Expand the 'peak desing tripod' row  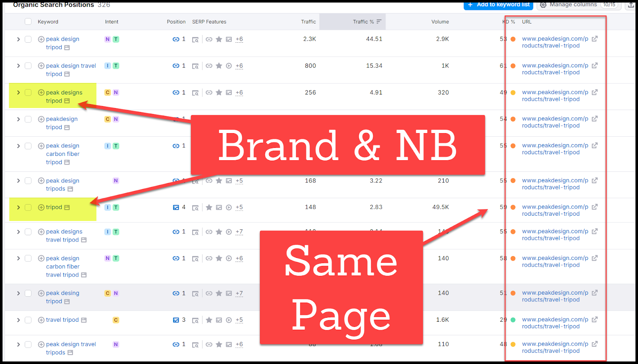tap(18, 293)
